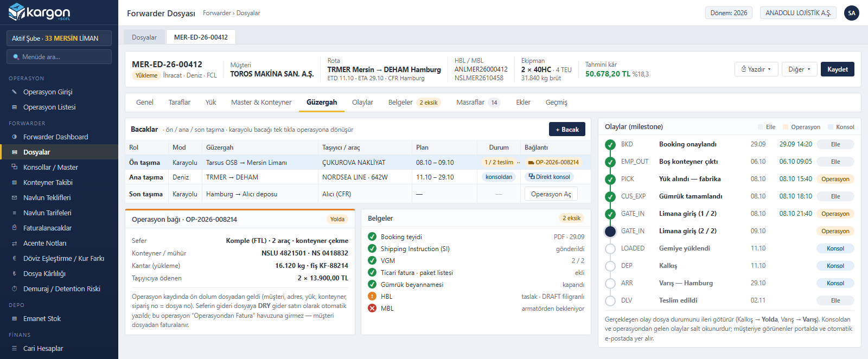
Task: Click Dosyalar breadcrumb link
Action: point(248,13)
